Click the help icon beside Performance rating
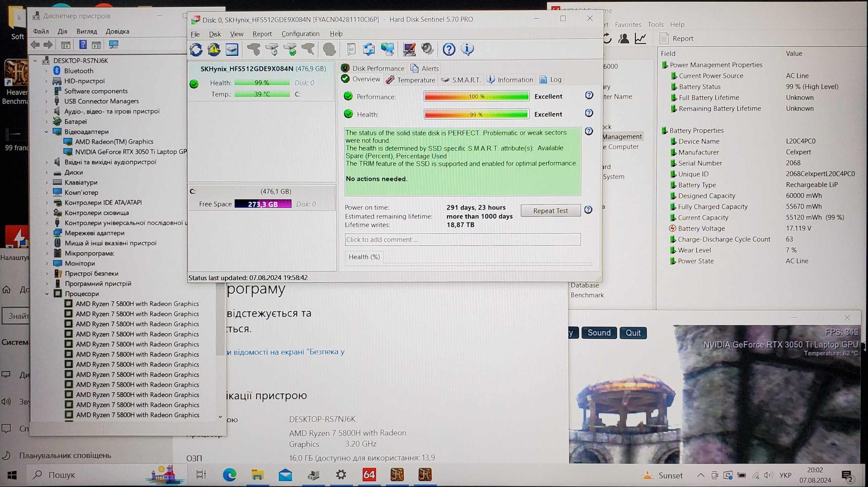This screenshot has width=868, height=487. click(589, 95)
